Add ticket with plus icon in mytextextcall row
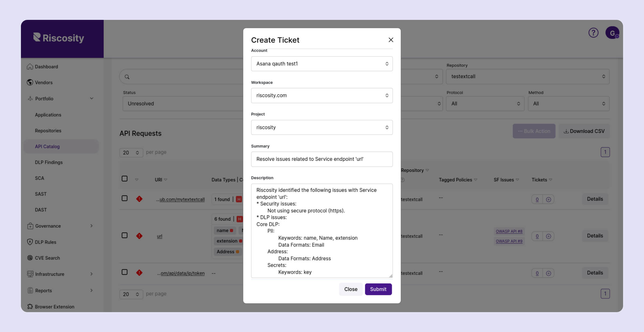644x332 pixels. point(548,199)
